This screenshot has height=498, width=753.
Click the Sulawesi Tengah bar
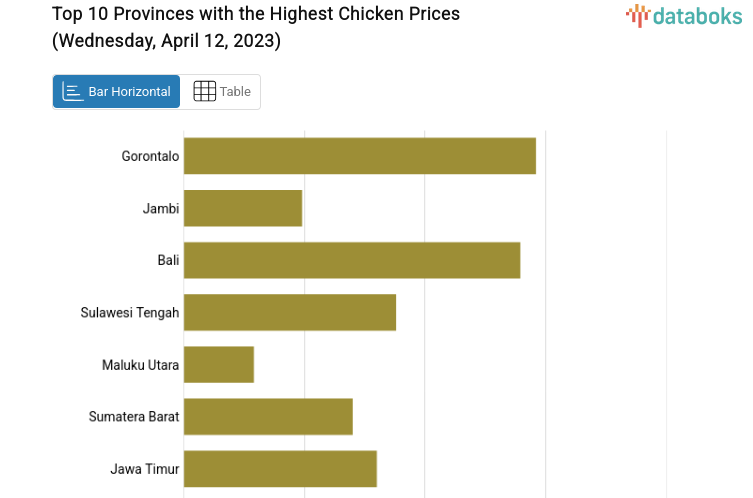pos(289,312)
